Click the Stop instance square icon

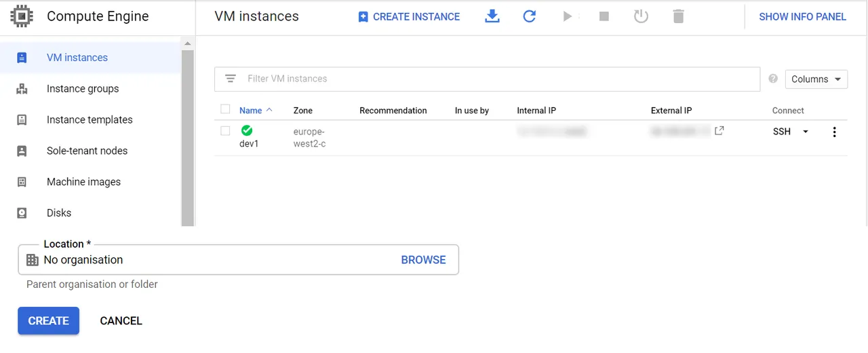[604, 16]
